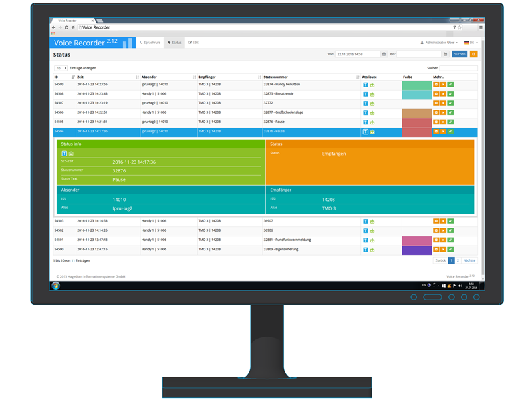Expand the Administrator User menu
This screenshot has width=532, height=402.
click(440, 43)
